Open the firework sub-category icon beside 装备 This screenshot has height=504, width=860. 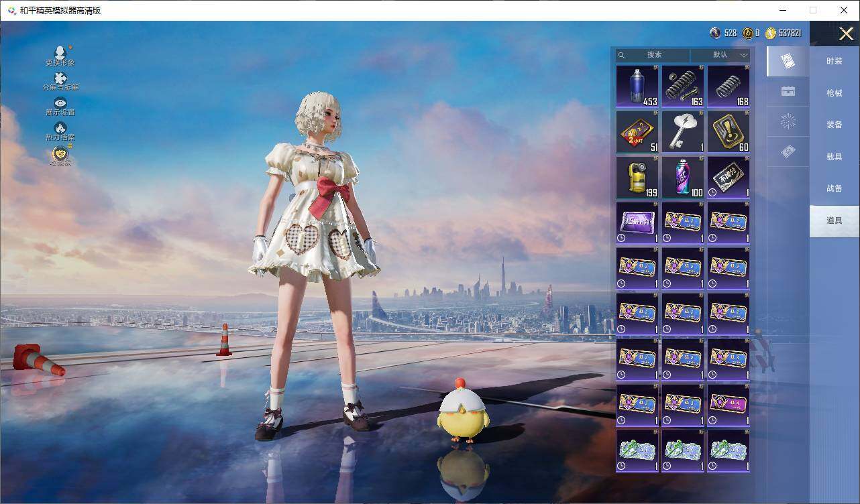[788, 121]
